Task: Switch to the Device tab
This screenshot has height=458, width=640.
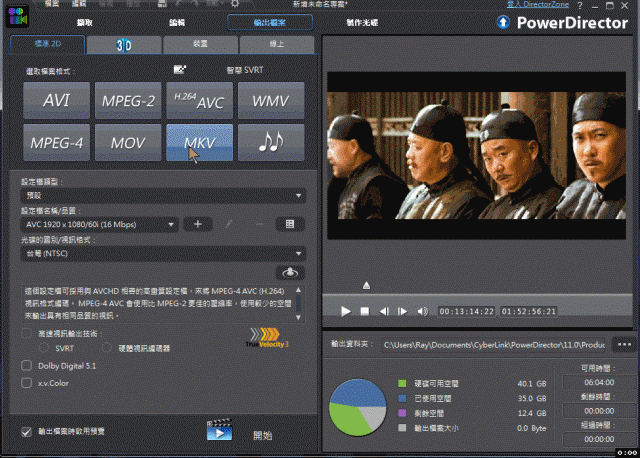Action: (x=200, y=45)
